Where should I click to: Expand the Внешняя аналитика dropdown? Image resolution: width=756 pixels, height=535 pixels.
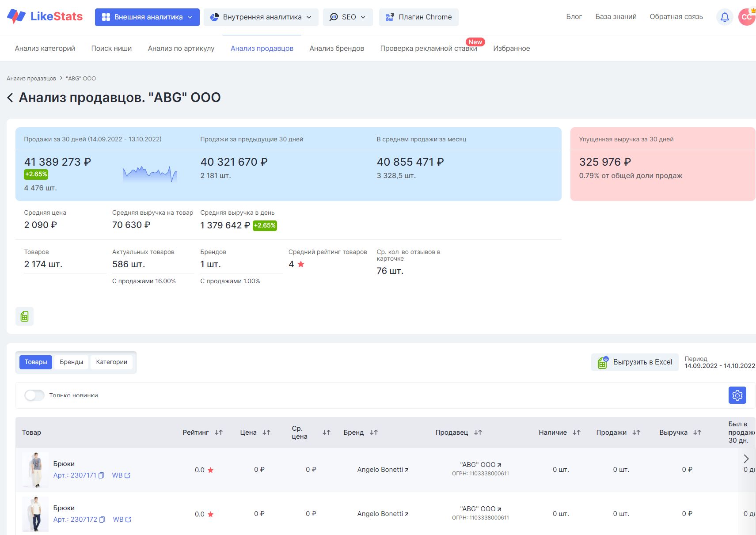pos(147,17)
